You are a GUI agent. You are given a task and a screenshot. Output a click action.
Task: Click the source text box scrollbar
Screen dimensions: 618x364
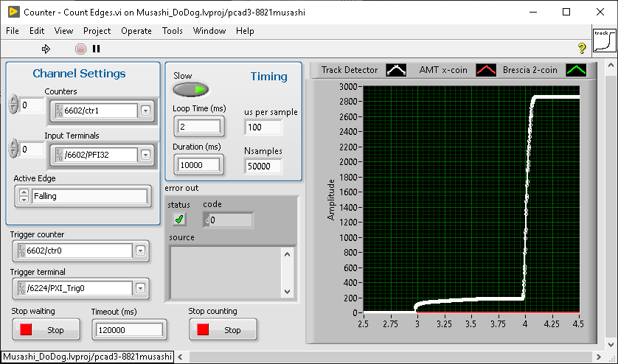(288, 273)
